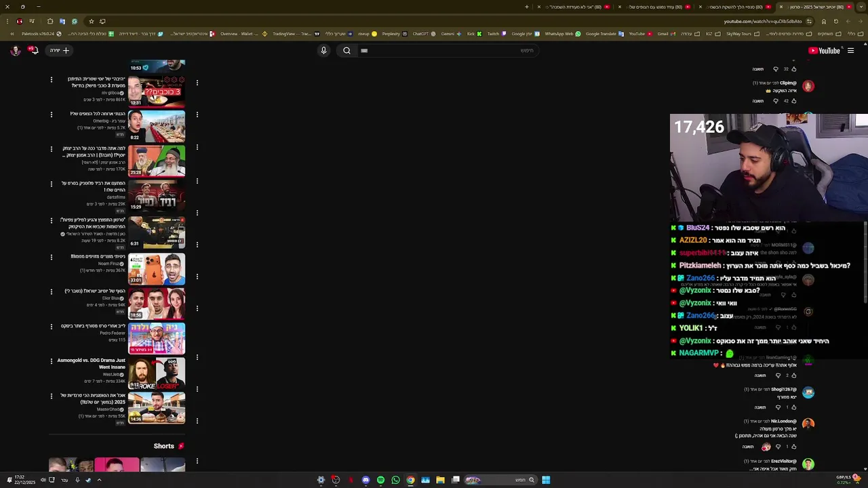868x488 pixels.
Task: Open options menu for the dartsfilms video
Action: pyautogui.click(x=51, y=184)
